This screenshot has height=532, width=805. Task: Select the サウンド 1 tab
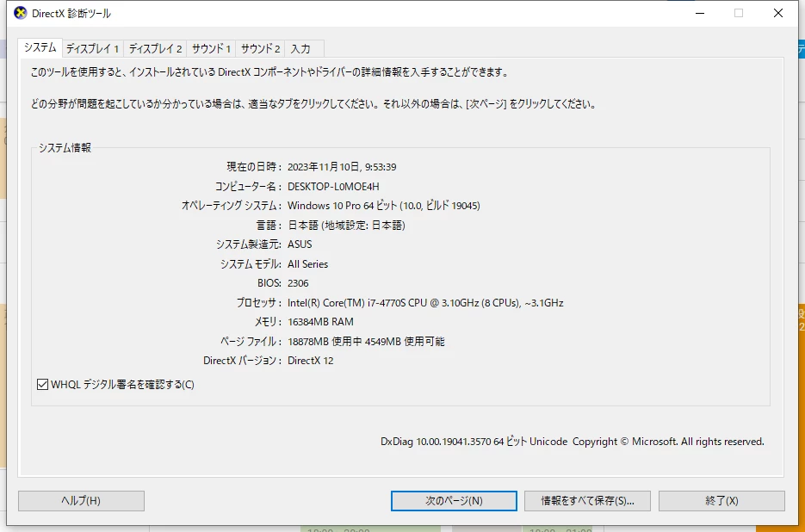click(211, 49)
